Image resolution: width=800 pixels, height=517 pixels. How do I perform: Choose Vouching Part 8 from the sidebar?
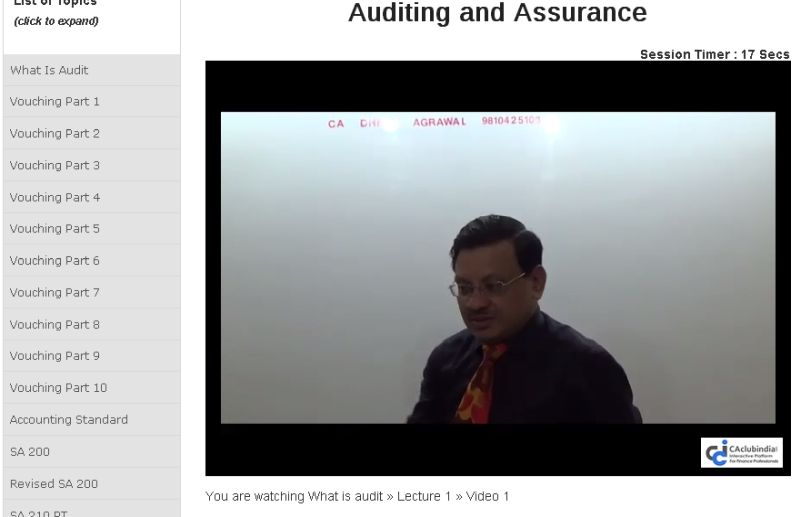(x=92, y=325)
